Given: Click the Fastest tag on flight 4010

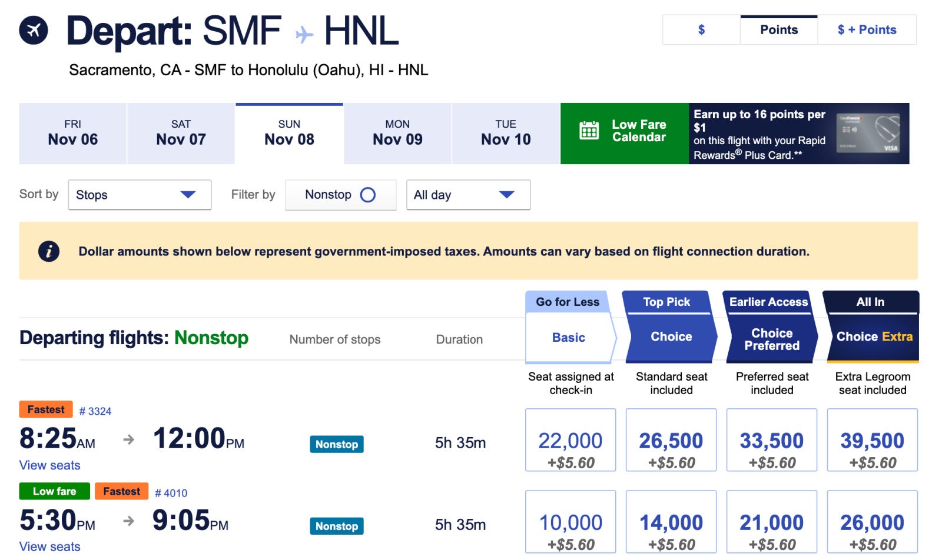Looking at the screenshot, I should click(x=122, y=491).
